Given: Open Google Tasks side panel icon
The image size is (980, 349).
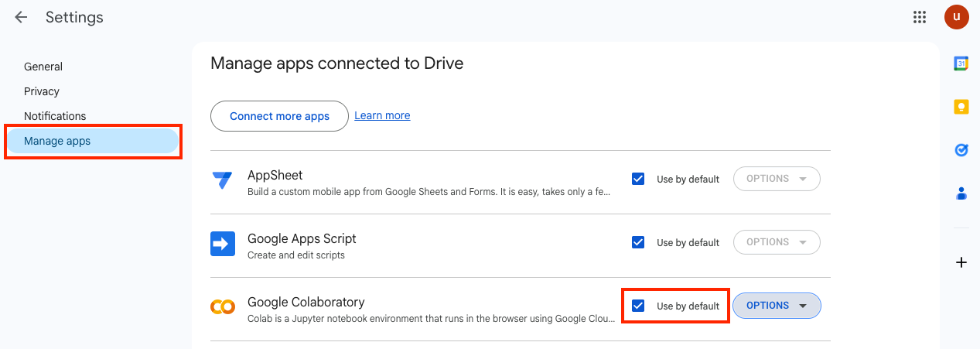Looking at the screenshot, I should click(x=961, y=150).
